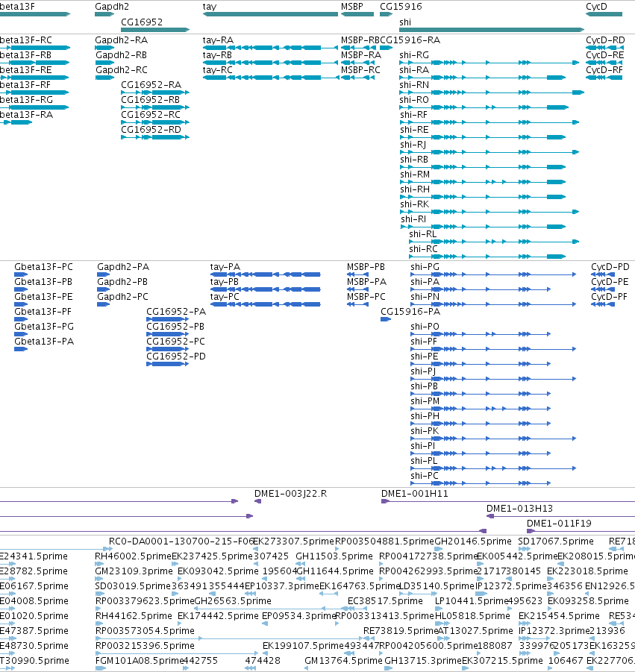Select the shi gene bar
Screen dimensions: 635x672
point(492,30)
